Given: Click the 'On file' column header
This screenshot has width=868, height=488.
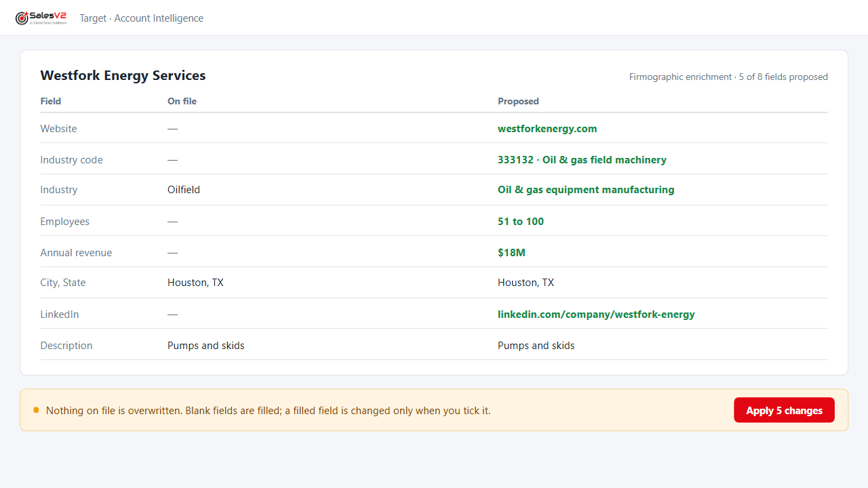Looking at the screenshot, I should point(182,101).
